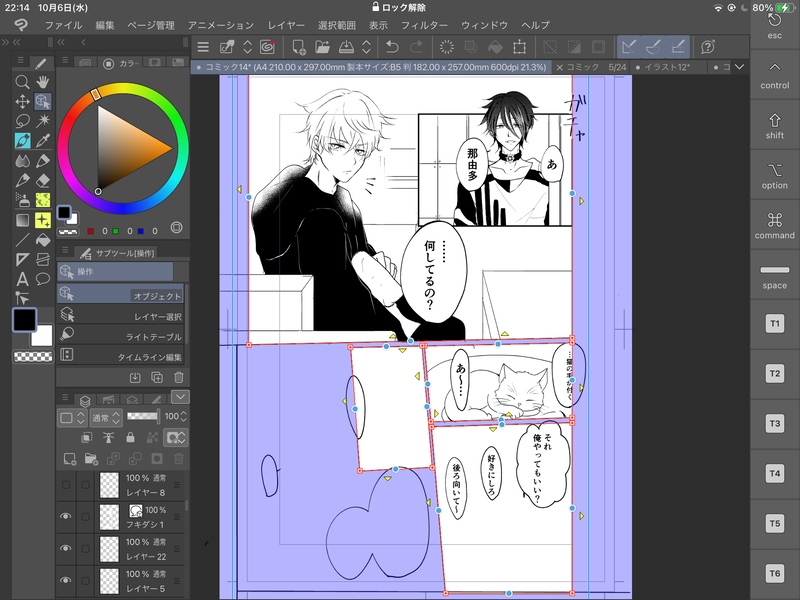Select the Straight line figure tool

22,240
